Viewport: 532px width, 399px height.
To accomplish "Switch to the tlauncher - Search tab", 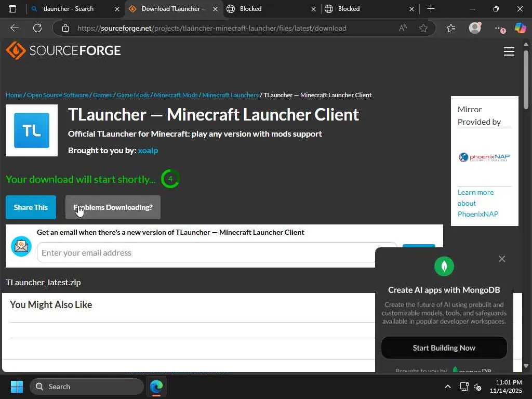I will (x=68, y=9).
